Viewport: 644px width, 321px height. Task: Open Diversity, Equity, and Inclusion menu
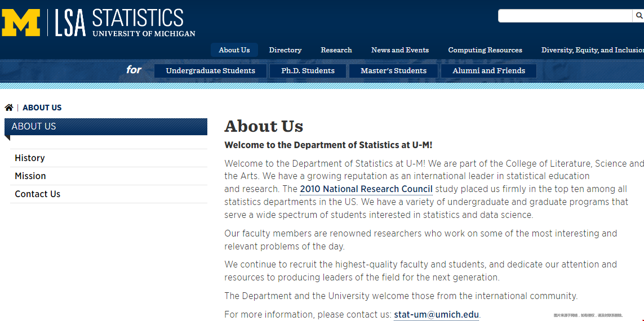click(x=593, y=50)
